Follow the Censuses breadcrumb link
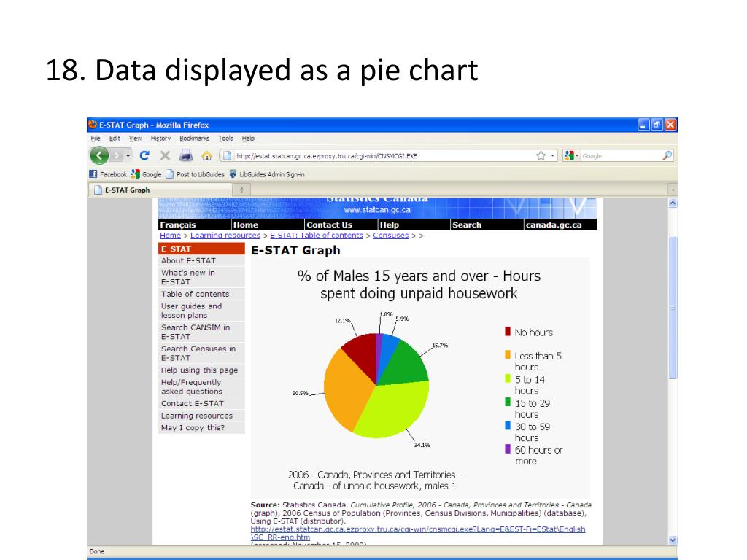The height and width of the screenshot is (560, 747). pos(391,236)
